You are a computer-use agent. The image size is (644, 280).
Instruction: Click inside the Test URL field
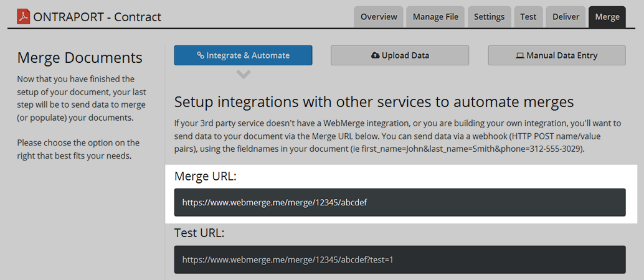(400, 259)
